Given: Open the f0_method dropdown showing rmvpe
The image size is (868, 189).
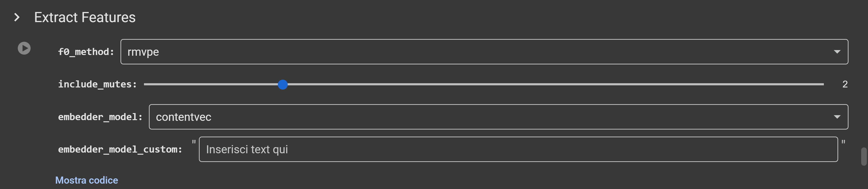Looking at the screenshot, I should pyautogui.click(x=484, y=52).
